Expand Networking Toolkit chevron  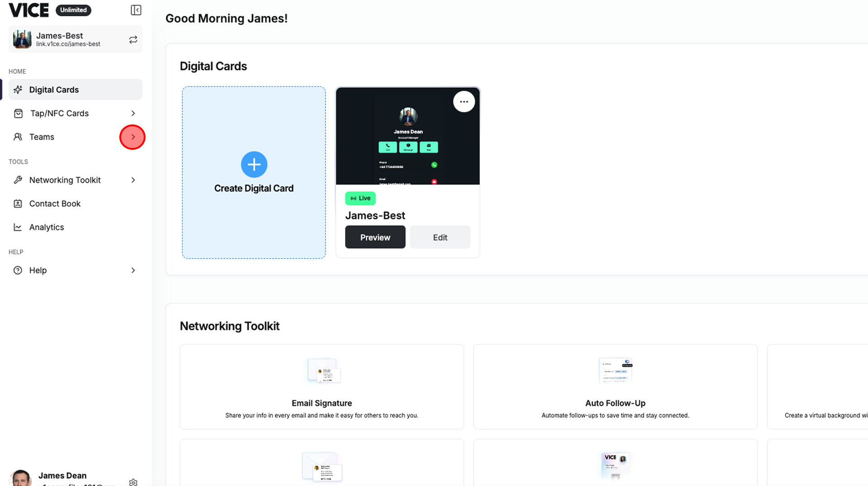[133, 180]
